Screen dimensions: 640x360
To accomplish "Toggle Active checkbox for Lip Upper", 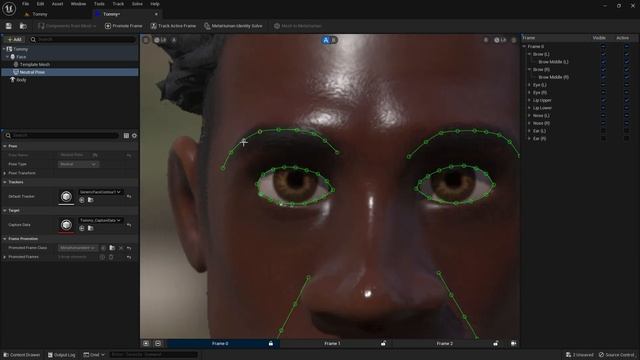I will (627, 100).
